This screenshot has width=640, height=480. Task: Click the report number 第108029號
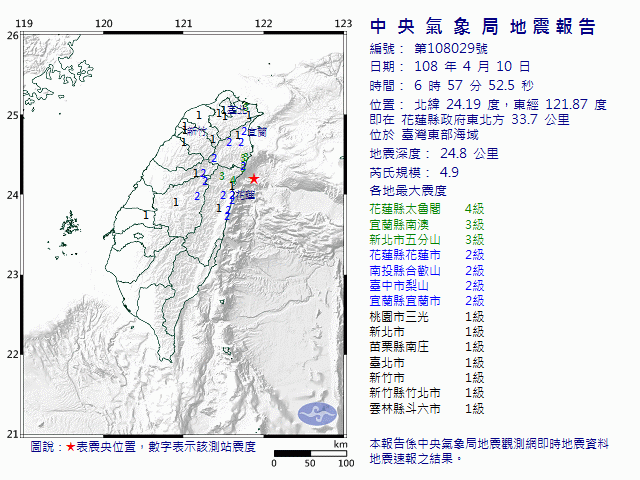click(450, 48)
